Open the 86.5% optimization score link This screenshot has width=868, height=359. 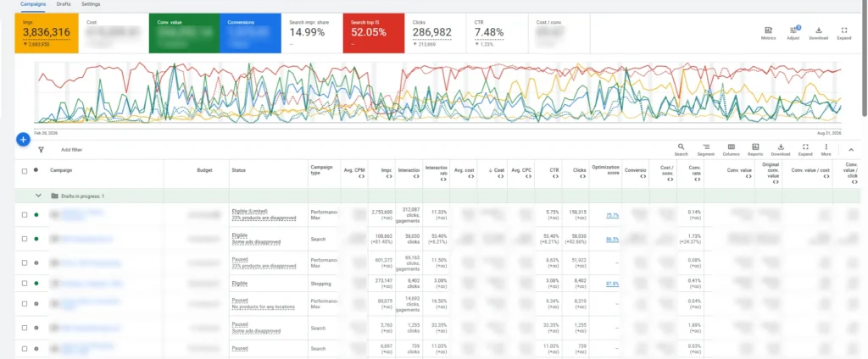click(612, 239)
